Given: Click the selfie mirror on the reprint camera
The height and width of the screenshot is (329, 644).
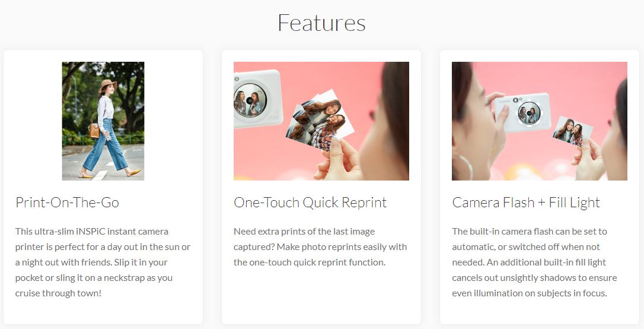Looking at the screenshot, I should (250, 101).
